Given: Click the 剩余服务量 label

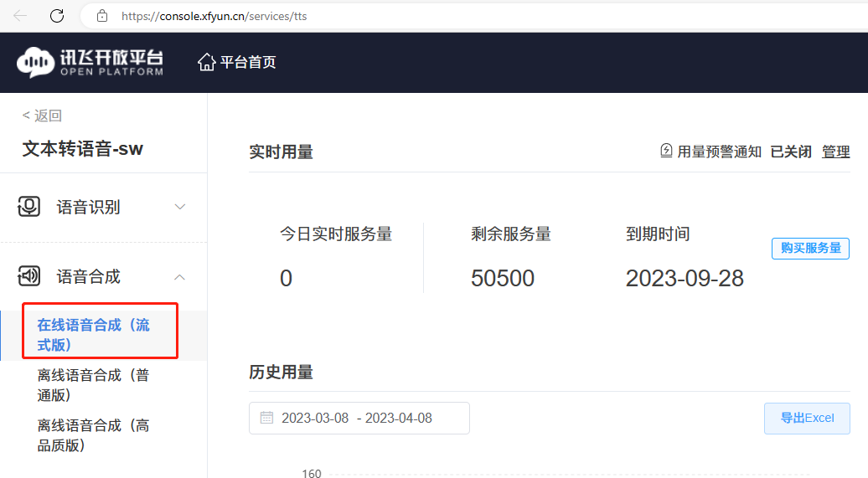Looking at the screenshot, I should click(511, 234).
